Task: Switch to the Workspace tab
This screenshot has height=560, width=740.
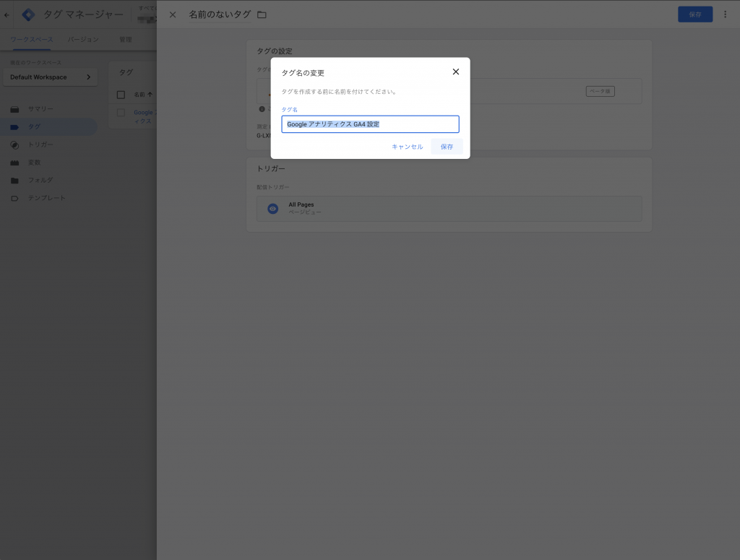Action: point(32,40)
